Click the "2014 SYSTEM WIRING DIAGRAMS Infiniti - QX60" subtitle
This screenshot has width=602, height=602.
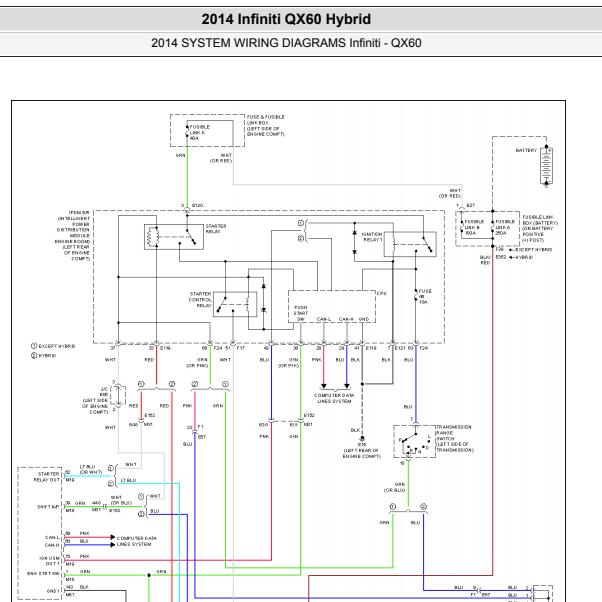pos(286,43)
